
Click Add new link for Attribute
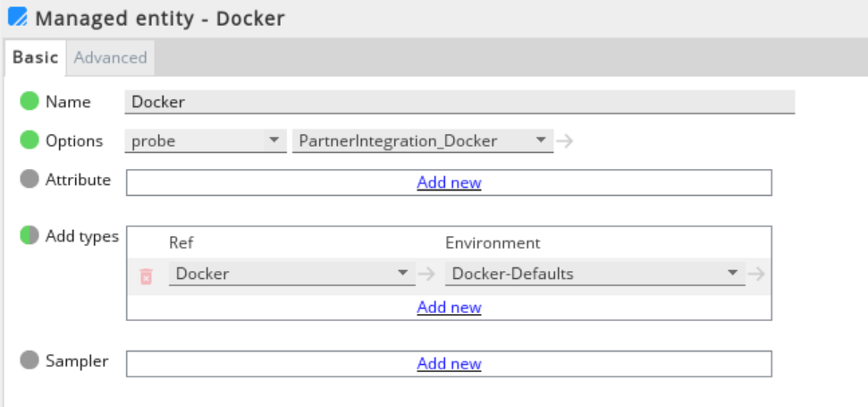449,182
